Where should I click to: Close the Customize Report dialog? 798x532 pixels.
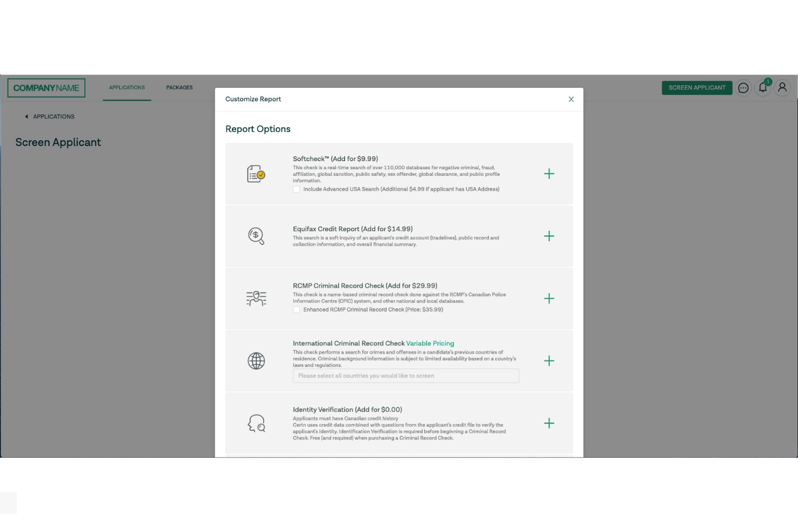(571, 99)
